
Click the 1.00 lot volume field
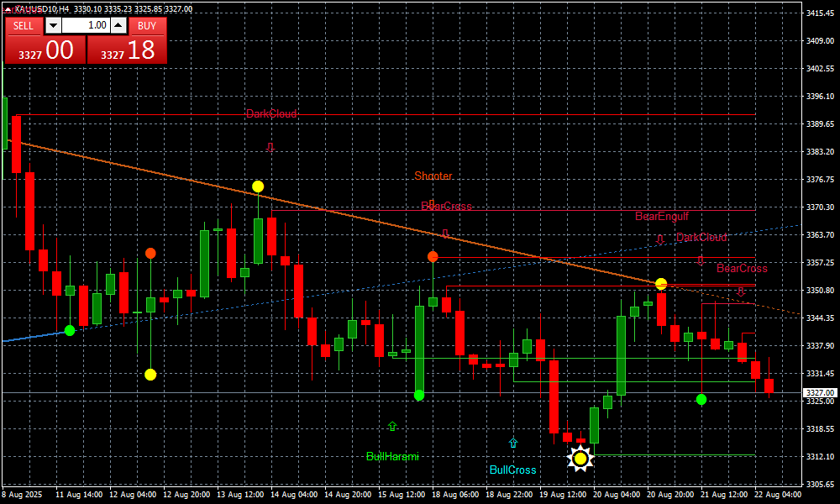pyautogui.click(x=85, y=25)
